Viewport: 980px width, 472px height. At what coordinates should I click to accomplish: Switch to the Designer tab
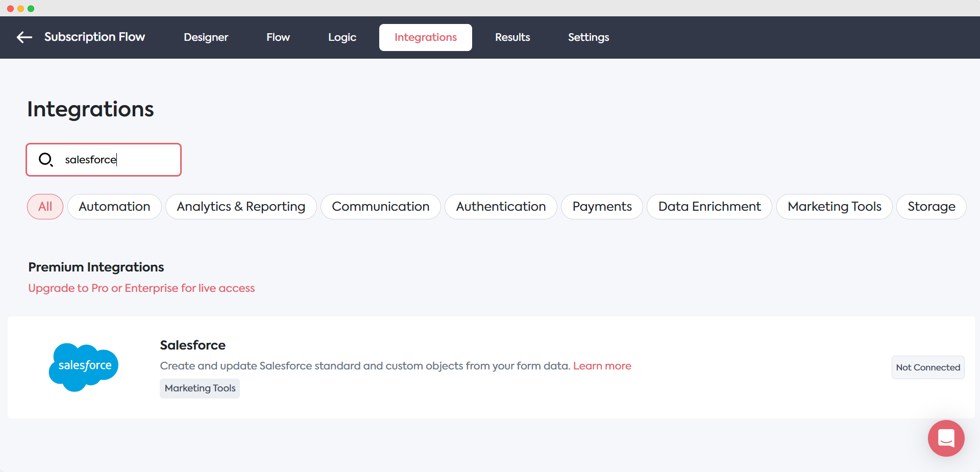[x=206, y=37]
